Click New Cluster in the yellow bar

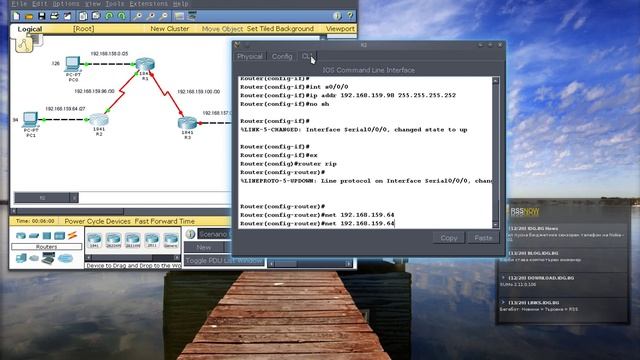tap(170, 29)
